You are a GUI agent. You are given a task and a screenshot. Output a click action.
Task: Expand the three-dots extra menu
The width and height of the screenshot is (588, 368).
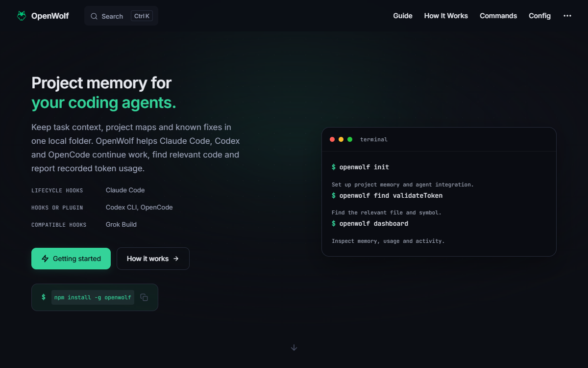click(567, 16)
